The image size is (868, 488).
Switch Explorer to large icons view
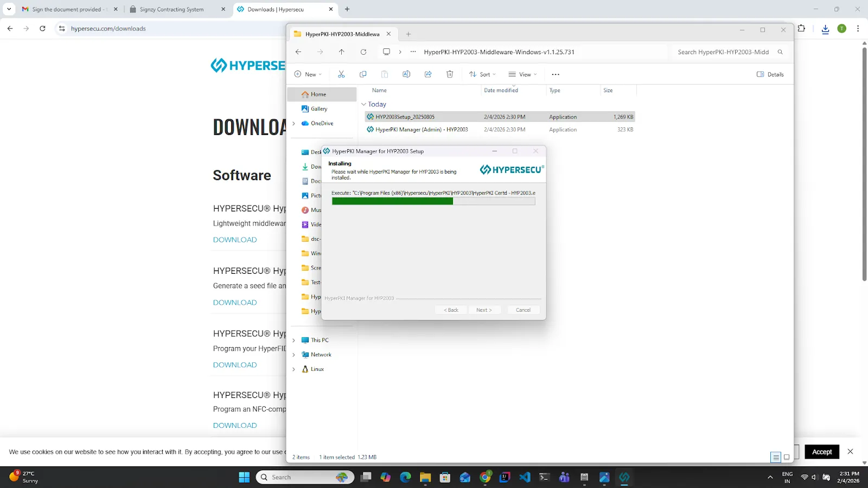point(787,457)
